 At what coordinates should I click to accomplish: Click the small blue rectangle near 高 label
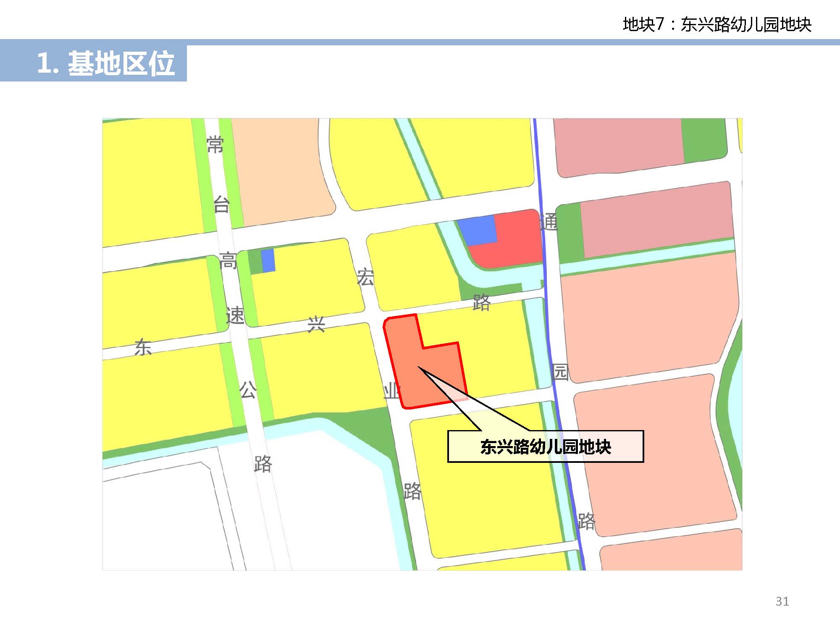tap(268, 260)
